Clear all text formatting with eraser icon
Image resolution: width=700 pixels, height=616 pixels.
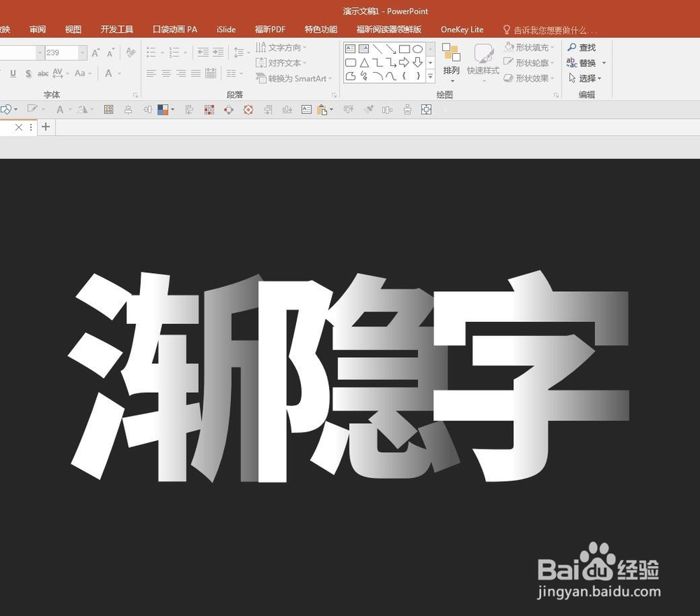pos(131,52)
